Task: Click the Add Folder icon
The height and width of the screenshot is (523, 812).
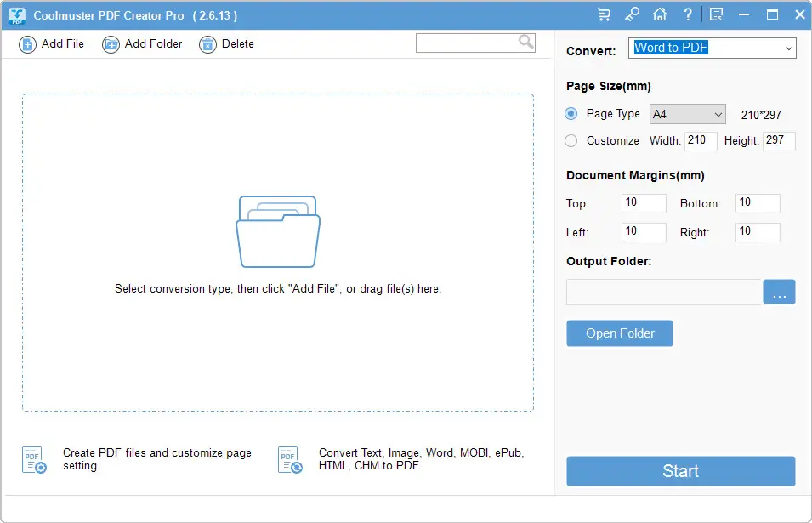Action: 111,44
